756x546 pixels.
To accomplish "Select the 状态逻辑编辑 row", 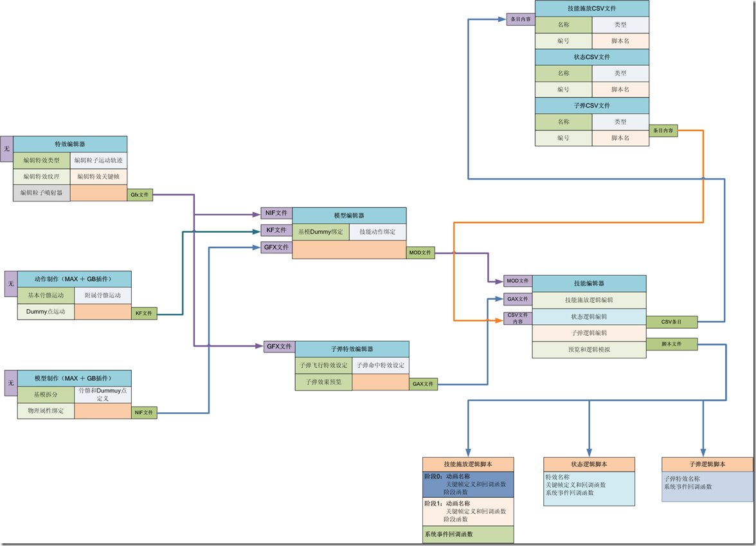I will pos(589,317).
